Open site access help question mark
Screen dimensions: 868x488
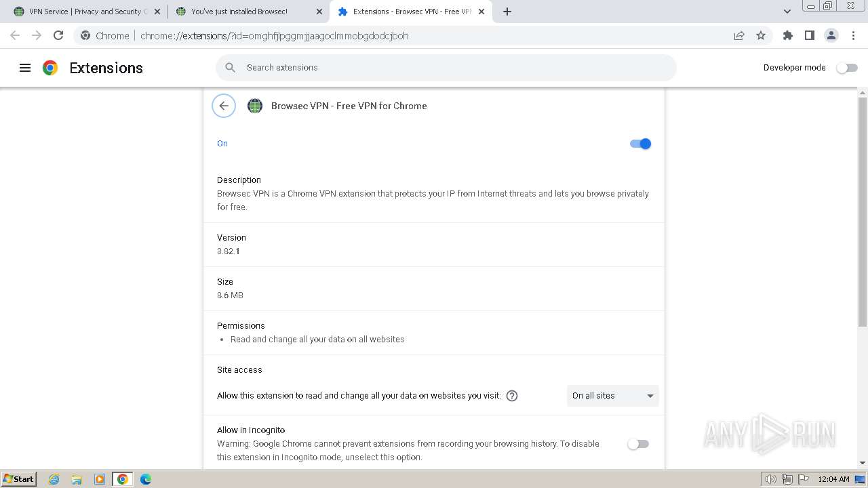pos(512,396)
